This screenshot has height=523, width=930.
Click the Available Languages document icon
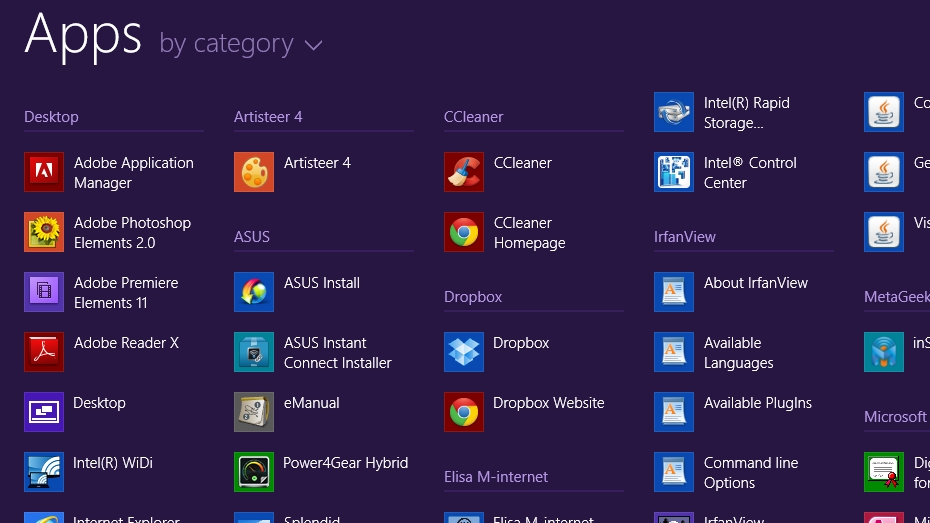(x=674, y=352)
